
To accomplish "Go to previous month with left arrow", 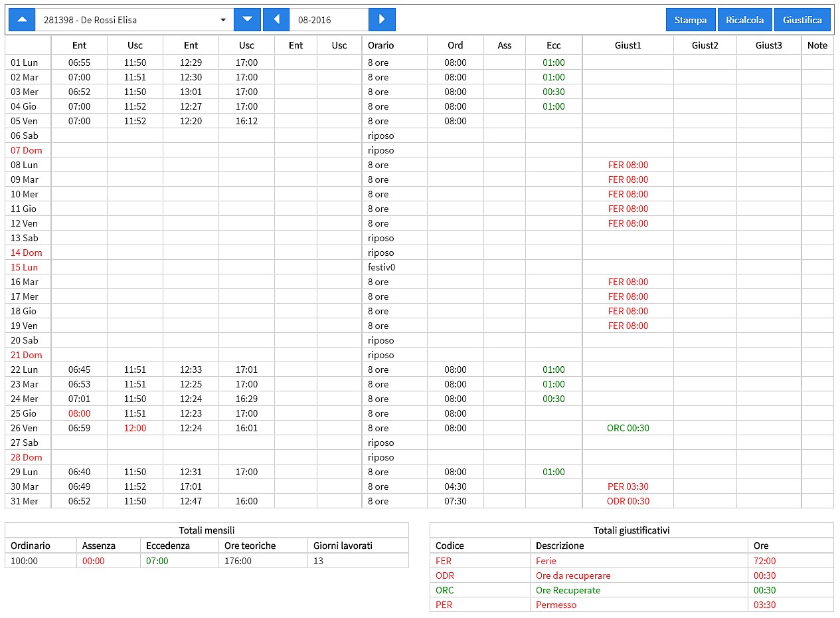I will (x=276, y=20).
